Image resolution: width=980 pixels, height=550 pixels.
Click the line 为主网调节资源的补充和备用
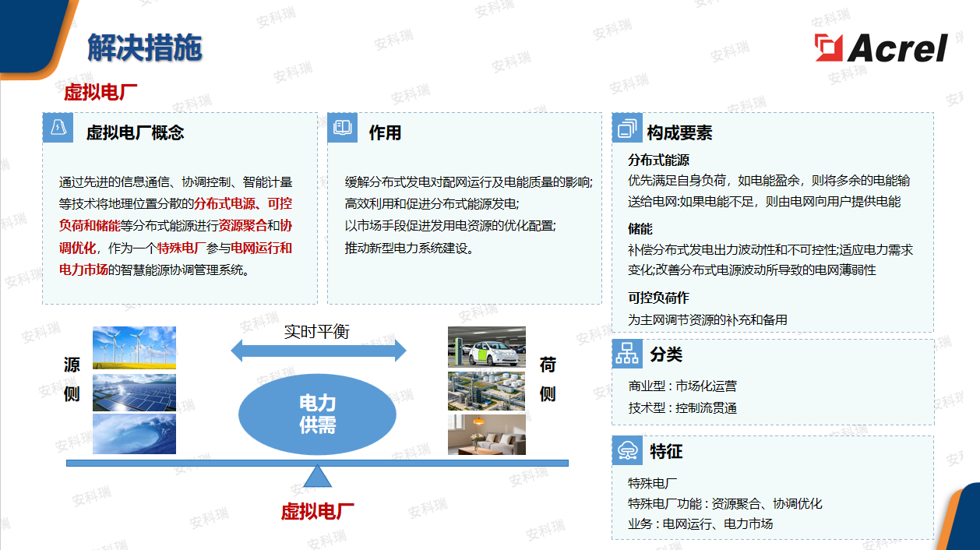(708, 319)
